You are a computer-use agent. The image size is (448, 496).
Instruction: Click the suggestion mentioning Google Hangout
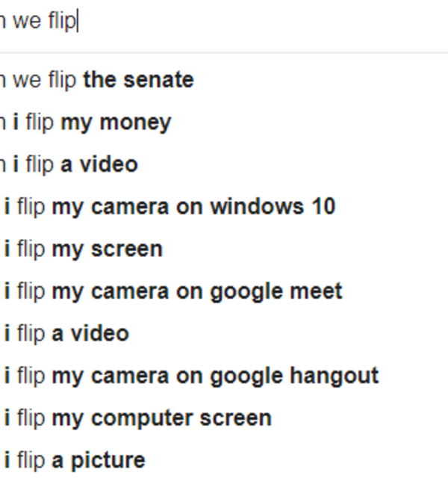pyautogui.click(x=192, y=375)
